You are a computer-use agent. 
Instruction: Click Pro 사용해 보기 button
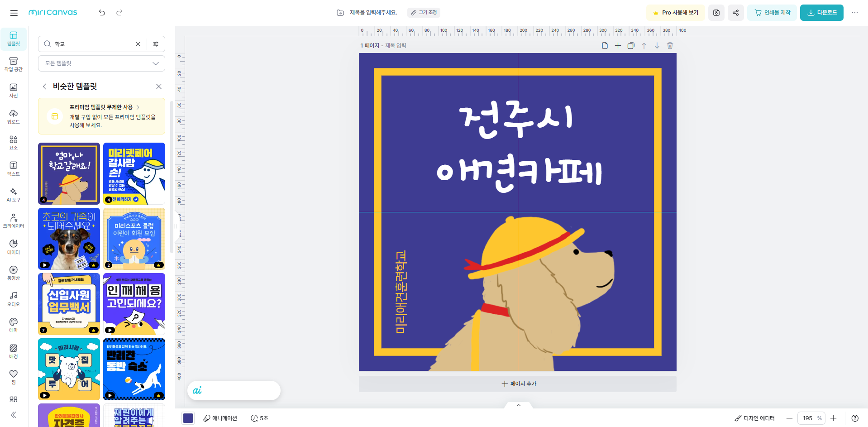(676, 13)
